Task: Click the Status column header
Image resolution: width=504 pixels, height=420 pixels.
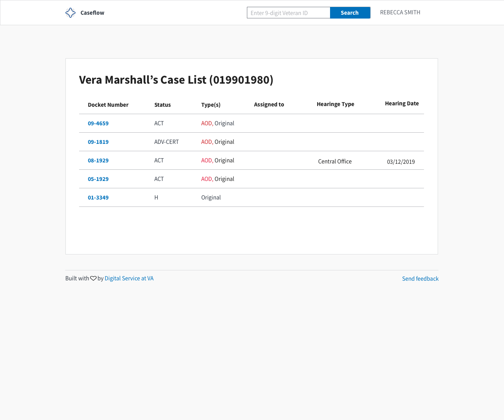Action: coord(162,105)
